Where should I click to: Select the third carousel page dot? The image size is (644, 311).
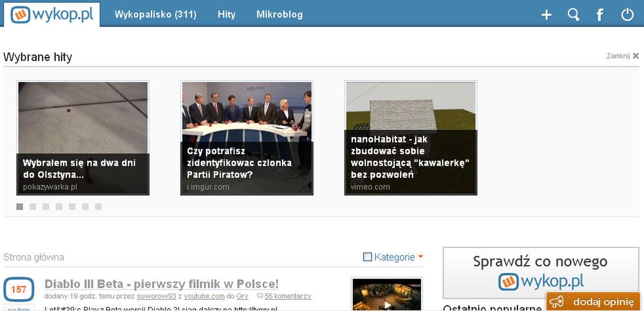[x=46, y=207]
